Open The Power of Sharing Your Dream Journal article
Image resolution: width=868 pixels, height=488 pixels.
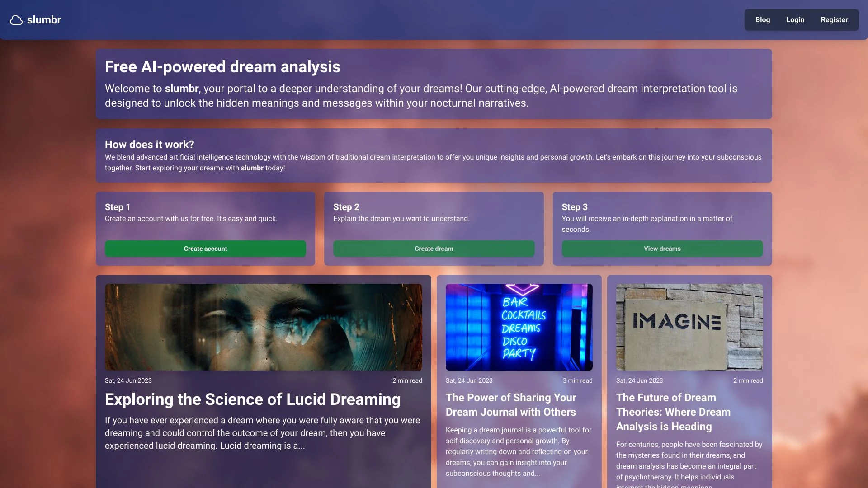pyautogui.click(x=511, y=405)
